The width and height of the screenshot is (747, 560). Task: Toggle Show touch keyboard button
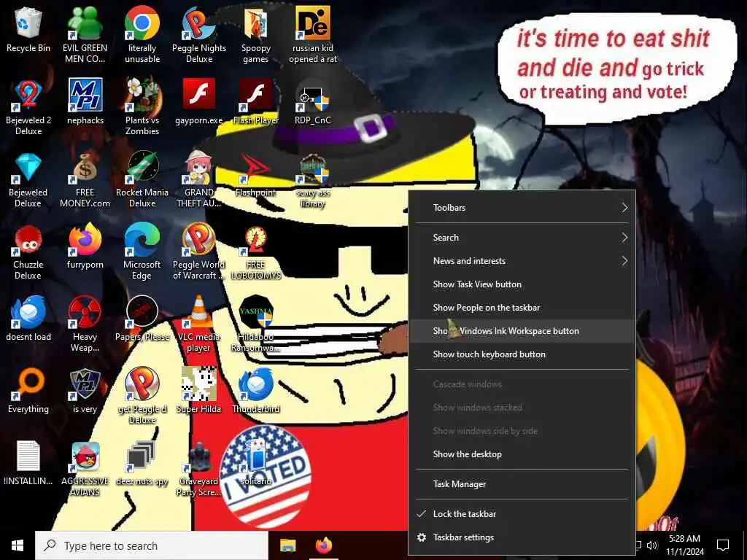pyautogui.click(x=522, y=354)
